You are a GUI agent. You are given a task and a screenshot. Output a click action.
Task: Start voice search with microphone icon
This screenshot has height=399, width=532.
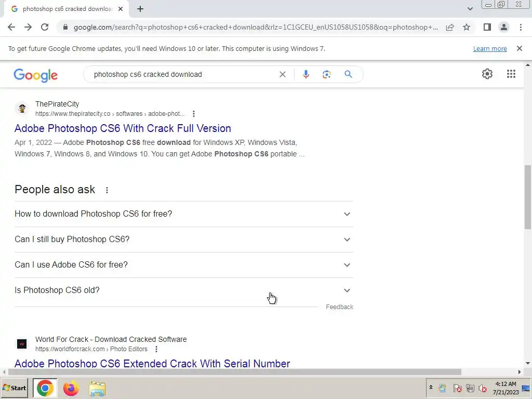(x=305, y=74)
